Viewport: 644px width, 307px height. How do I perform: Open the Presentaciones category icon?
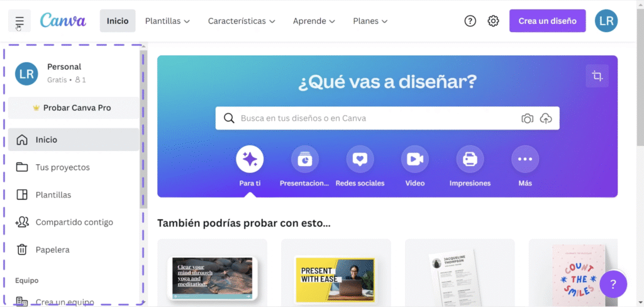click(x=304, y=159)
